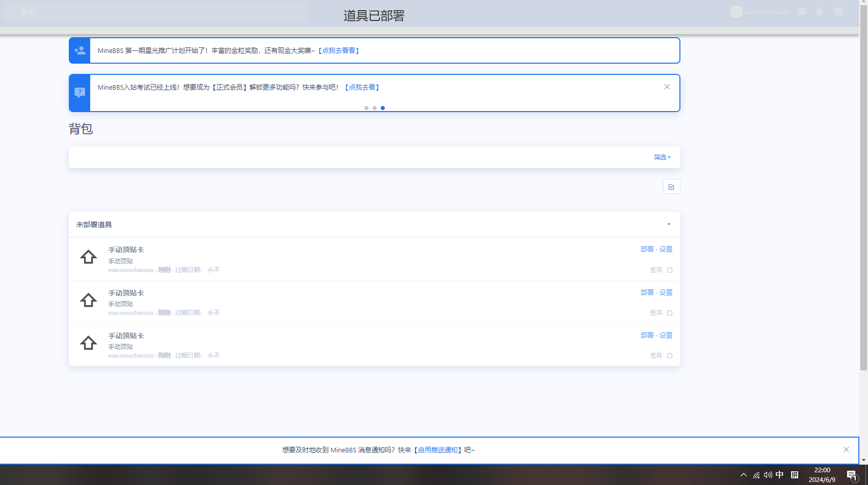Click the wallet icon in top bar

pos(839,12)
